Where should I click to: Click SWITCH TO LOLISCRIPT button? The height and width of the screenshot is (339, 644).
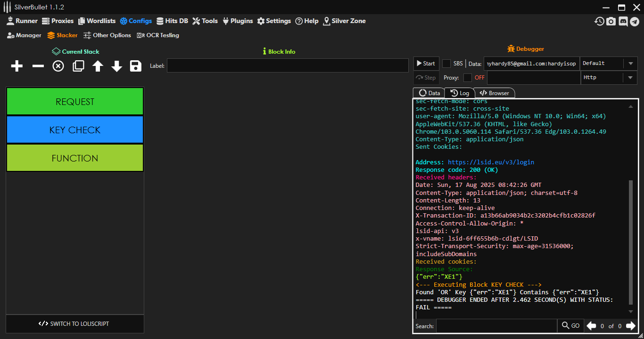point(74,324)
